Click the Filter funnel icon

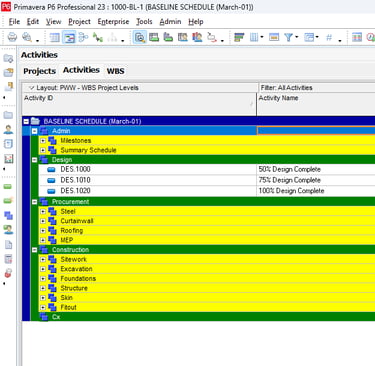coord(288,37)
